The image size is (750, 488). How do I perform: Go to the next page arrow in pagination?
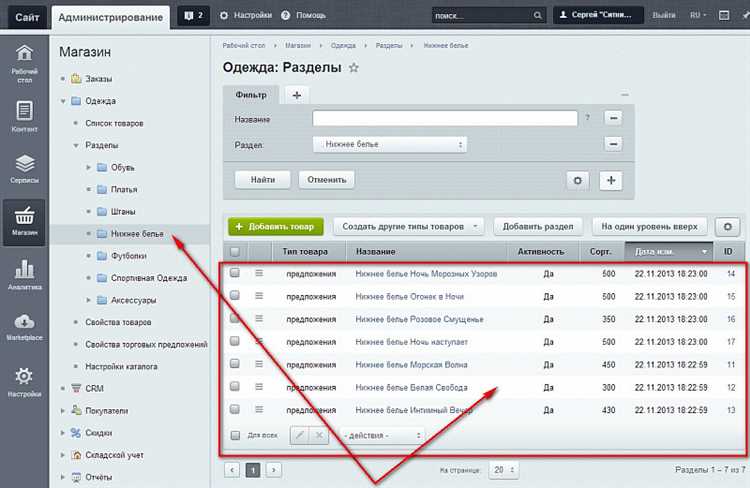coord(274,470)
